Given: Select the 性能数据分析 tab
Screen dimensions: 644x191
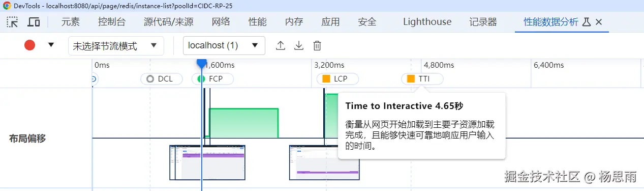Looking at the screenshot, I should tap(551, 22).
